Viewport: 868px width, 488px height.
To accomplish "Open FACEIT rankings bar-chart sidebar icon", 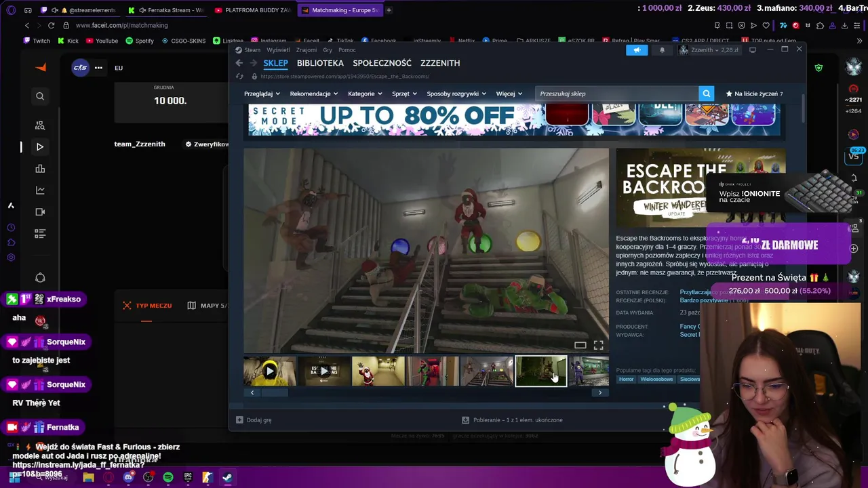I will (x=40, y=169).
